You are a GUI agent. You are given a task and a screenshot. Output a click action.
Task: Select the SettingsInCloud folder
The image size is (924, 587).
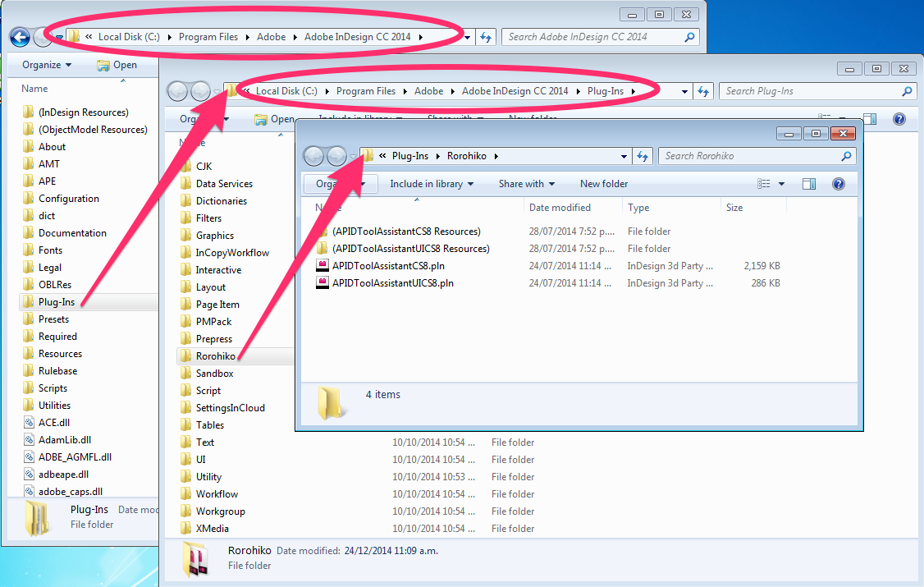pyautogui.click(x=231, y=408)
